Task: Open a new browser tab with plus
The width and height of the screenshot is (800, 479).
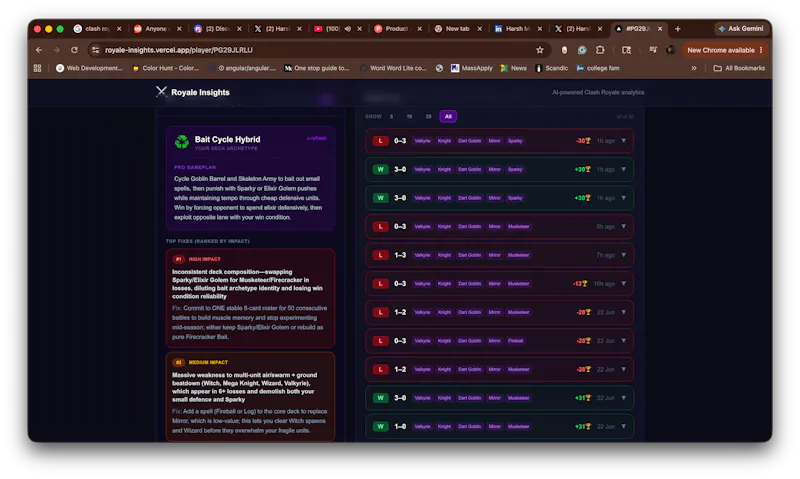Action: click(678, 29)
